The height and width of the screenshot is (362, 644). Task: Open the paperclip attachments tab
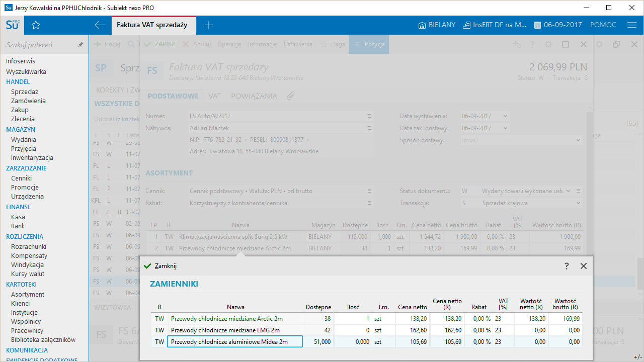291,96
